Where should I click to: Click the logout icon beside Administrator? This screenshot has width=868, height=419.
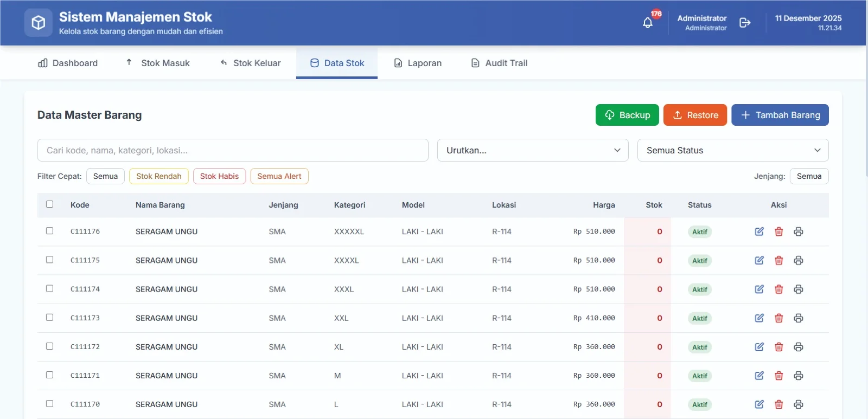click(x=745, y=23)
